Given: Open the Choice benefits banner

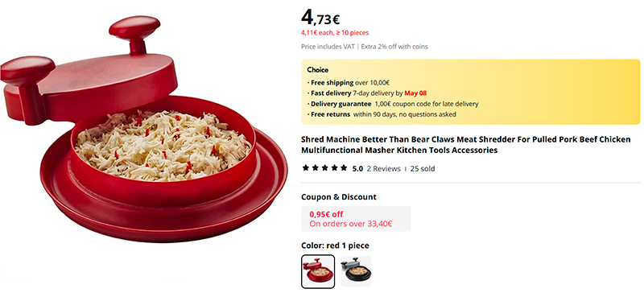Looking at the screenshot, I should [471, 92].
